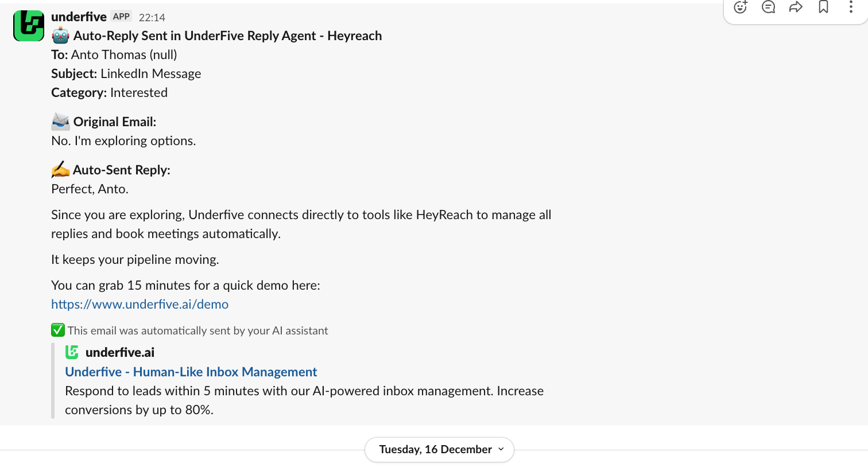Click the underfive.ai favicon in the link preview

coord(72,352)
